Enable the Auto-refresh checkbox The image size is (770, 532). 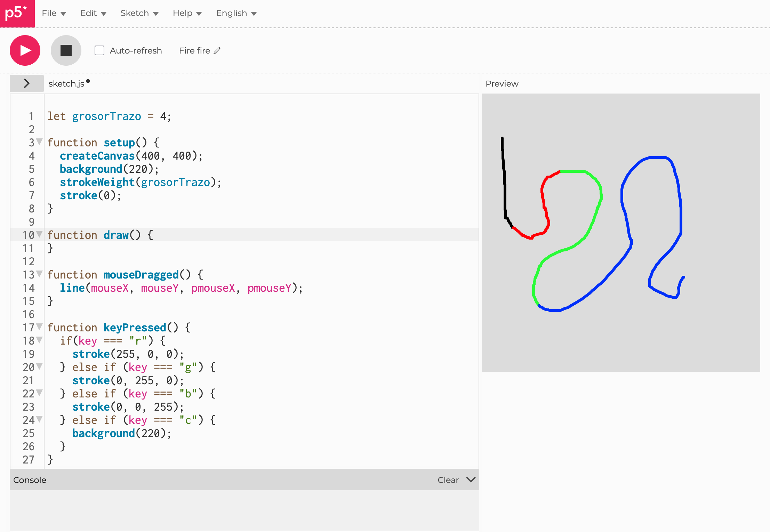[99, 51]
